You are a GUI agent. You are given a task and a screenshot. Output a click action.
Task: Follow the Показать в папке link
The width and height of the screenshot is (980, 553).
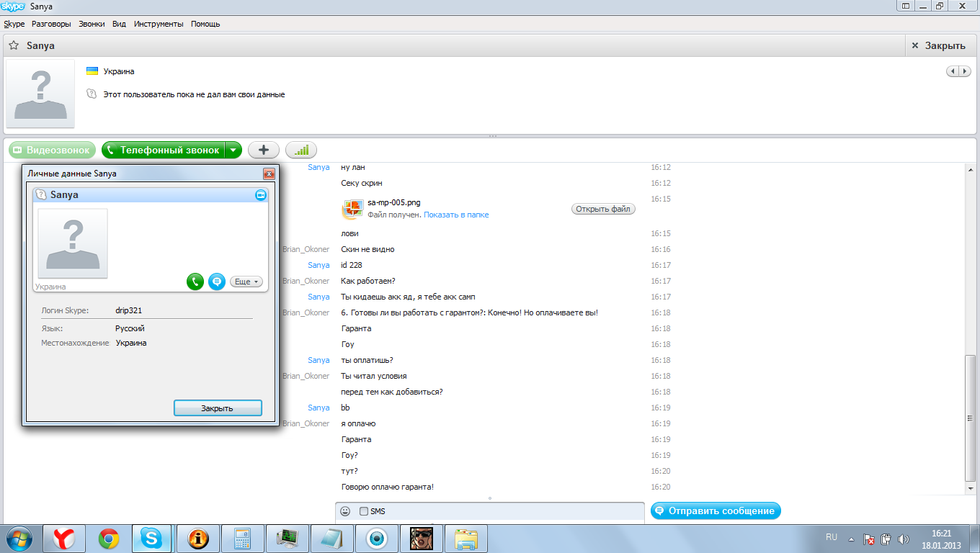coord(456,215)
